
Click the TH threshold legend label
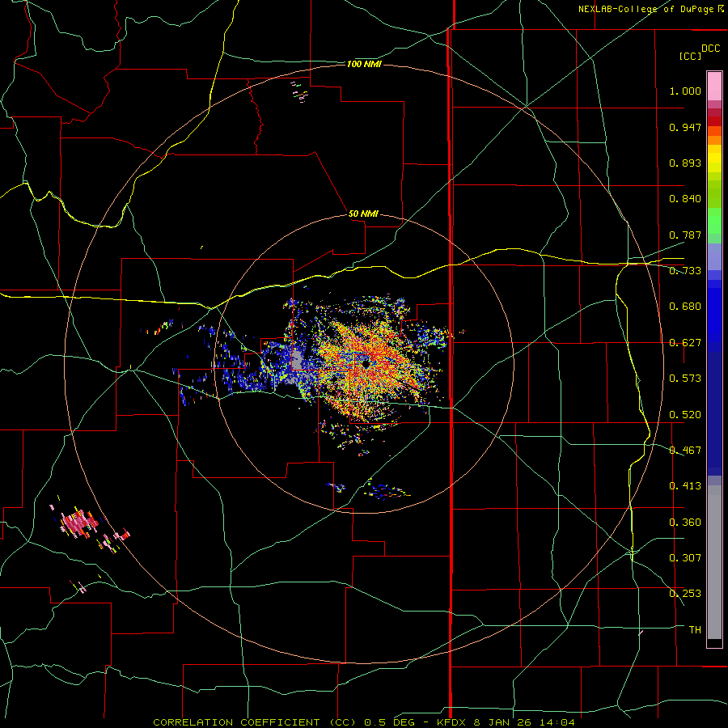695,630
